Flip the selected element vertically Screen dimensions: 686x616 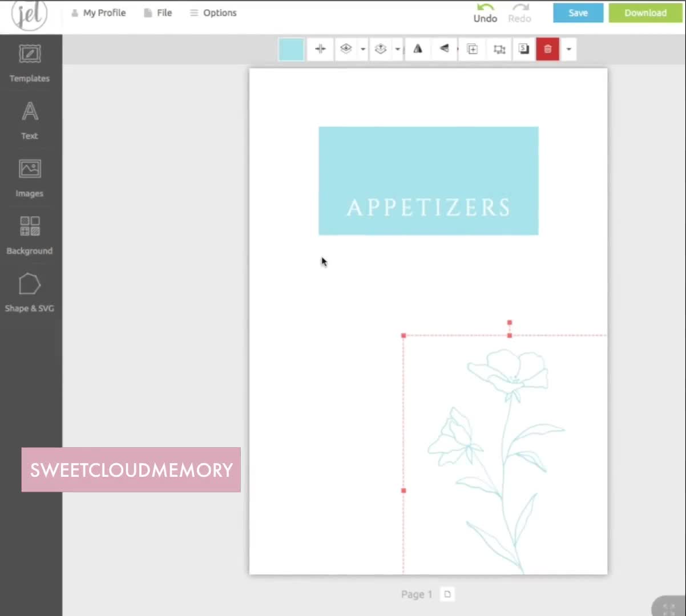(443, 49)
